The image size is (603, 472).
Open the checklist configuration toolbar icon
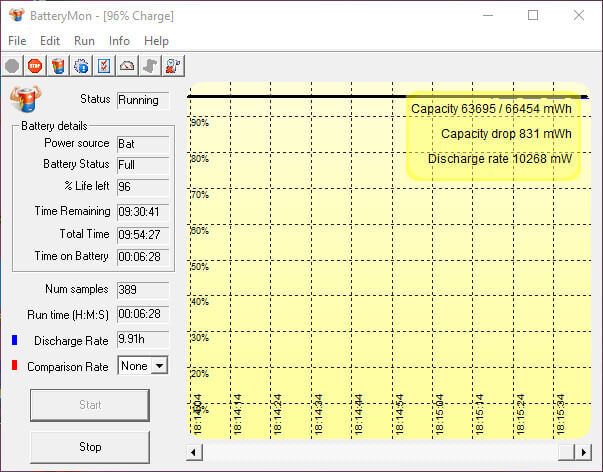click(104, 66)
